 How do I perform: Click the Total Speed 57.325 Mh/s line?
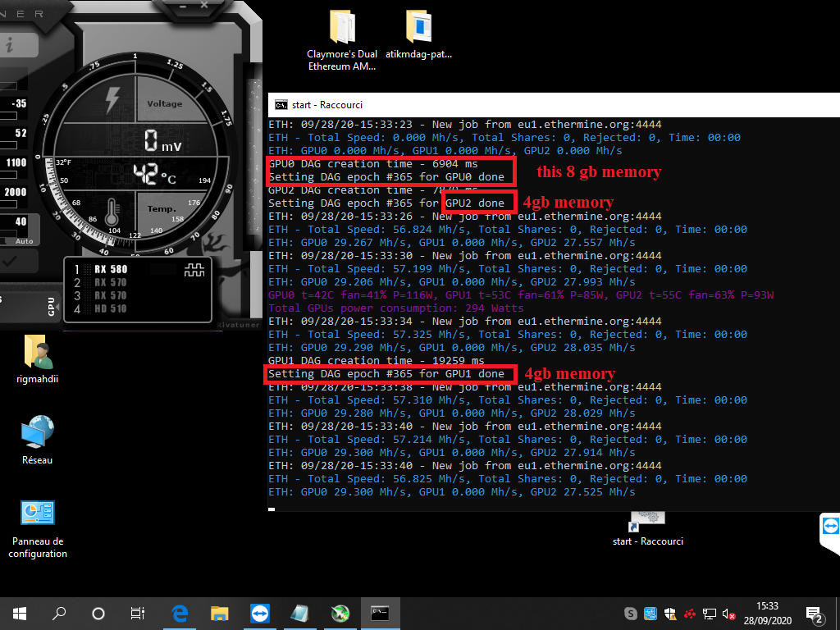(x=508, y=335)
